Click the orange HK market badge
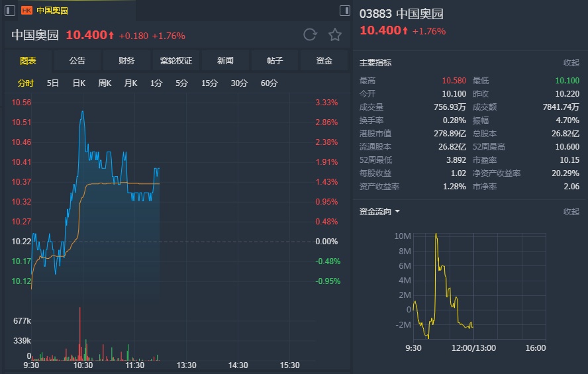Screen dimensions: 588x374 click(x=27, y=11)
